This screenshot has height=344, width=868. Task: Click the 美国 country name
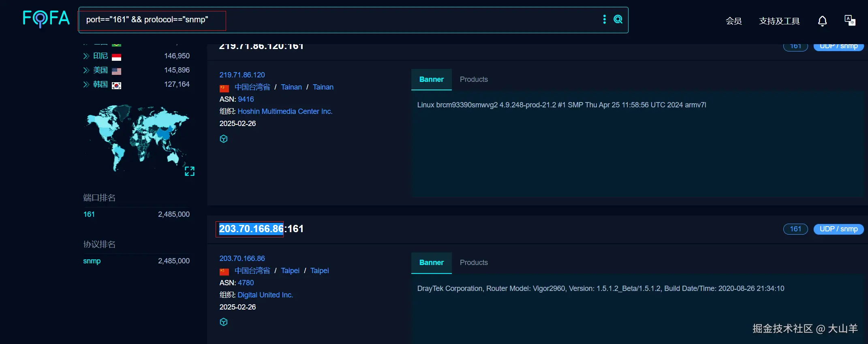(x=100, y=70)
